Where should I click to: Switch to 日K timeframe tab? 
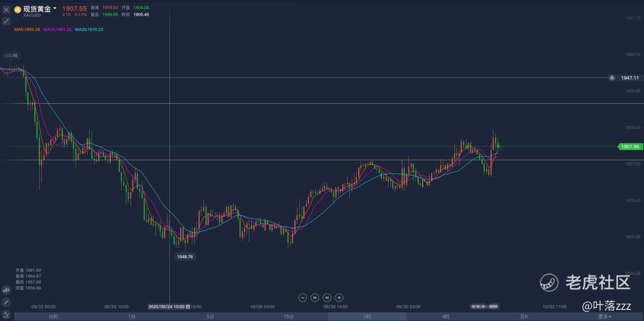tap(524, 316)
